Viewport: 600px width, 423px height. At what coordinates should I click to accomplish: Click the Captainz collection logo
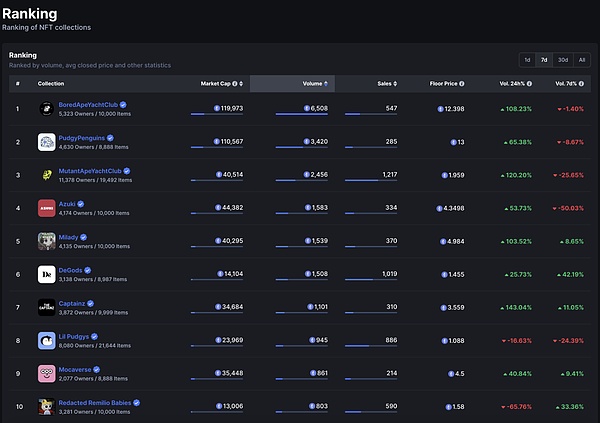point(46,307)
